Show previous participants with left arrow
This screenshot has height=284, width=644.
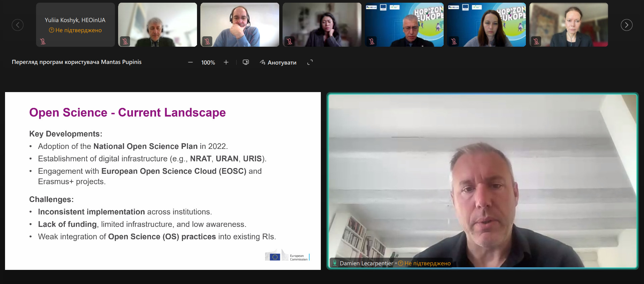17,25
